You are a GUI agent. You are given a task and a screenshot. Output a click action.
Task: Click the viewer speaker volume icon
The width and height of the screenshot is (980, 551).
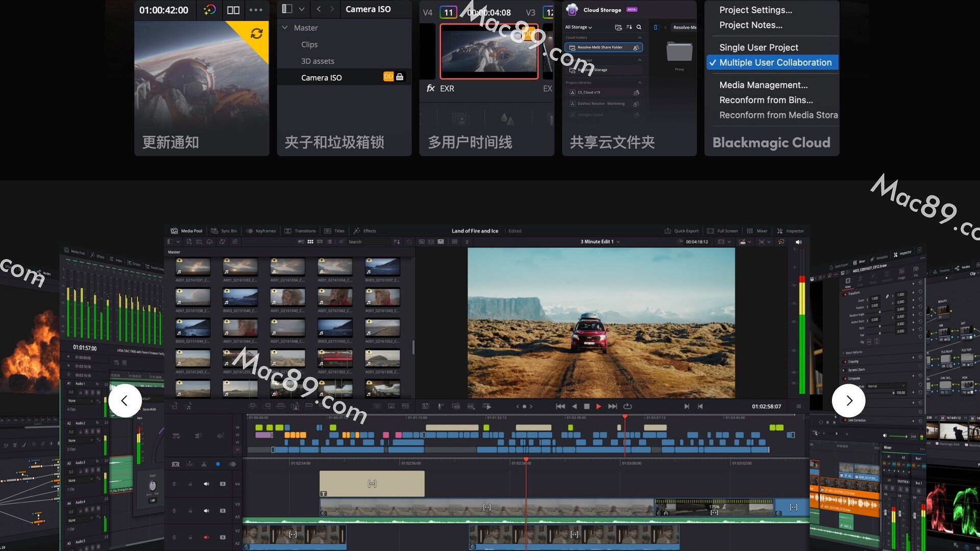(798, 242)
